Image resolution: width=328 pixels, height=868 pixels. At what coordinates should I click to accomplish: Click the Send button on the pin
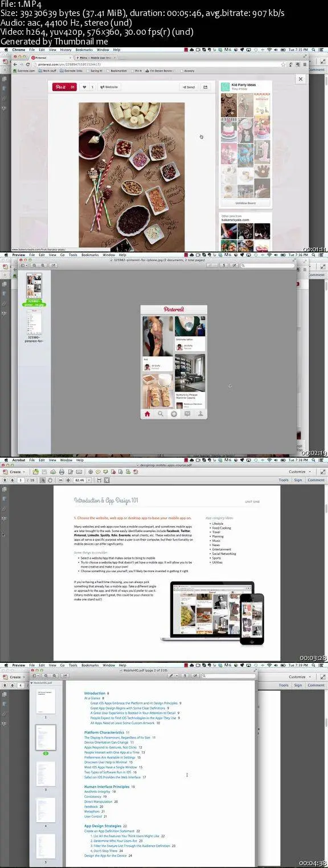coord(188,87)
